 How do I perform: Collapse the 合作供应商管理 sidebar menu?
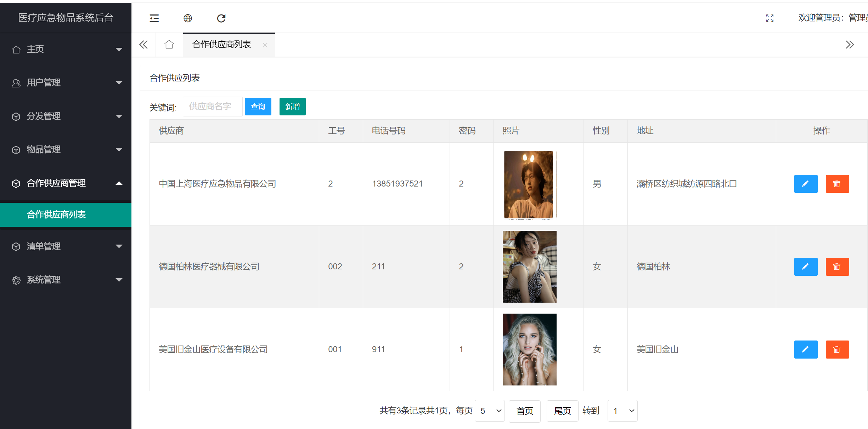tap(66, 183)
